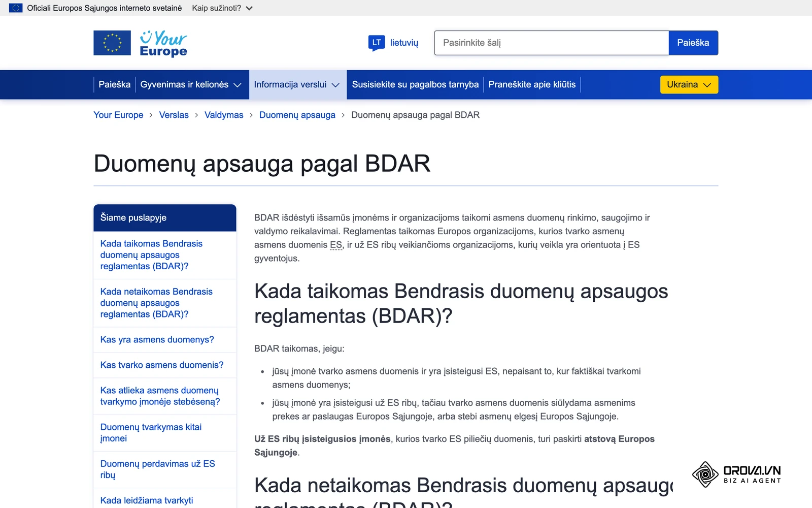The height and width of the screenshot is (508, 812).
Task: Change language via the lietuvių link
Action: (404, 43)
